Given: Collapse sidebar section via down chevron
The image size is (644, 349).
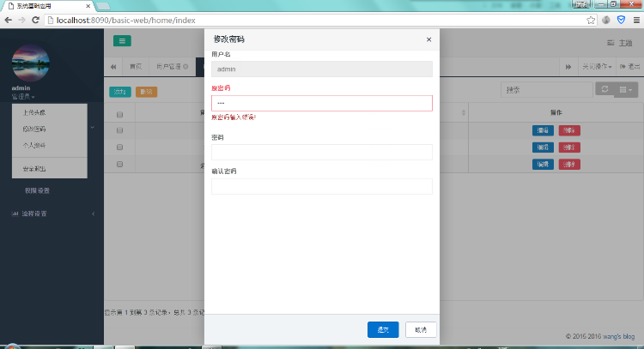Looking at the screenshot, I should click(93, 128).
